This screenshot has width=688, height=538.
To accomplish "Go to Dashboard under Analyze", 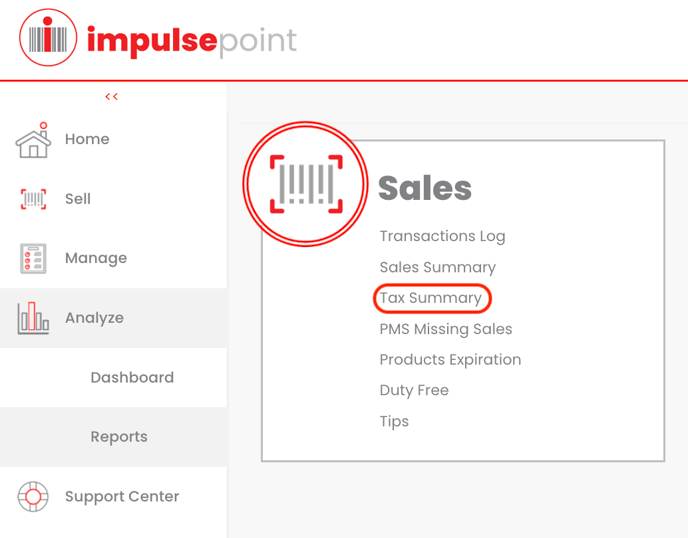I will [132, 377].
